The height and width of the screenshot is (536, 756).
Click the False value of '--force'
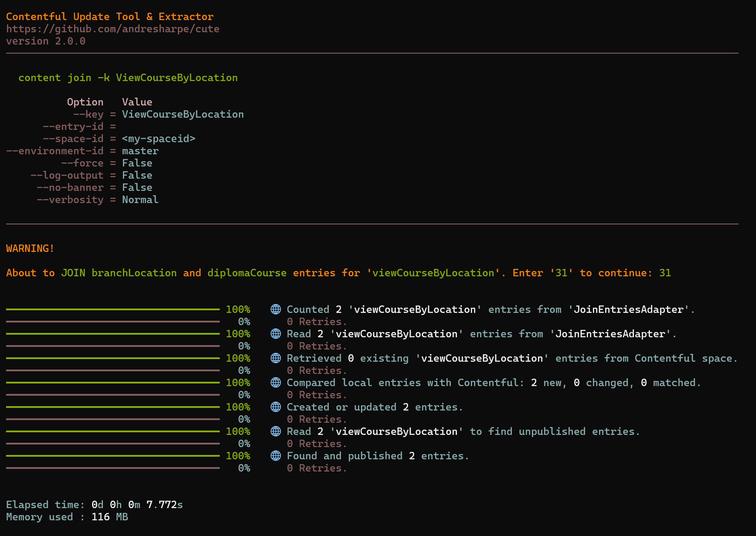point(137,163)
